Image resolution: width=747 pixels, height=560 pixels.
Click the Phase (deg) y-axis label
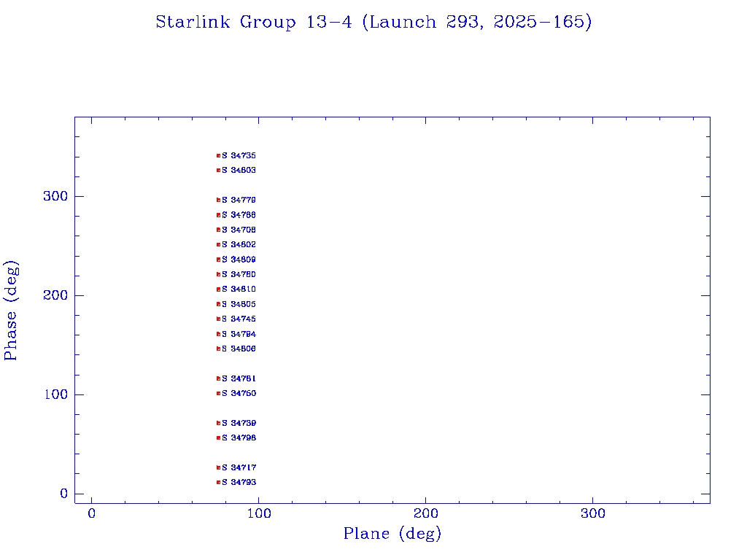(11, 310)
